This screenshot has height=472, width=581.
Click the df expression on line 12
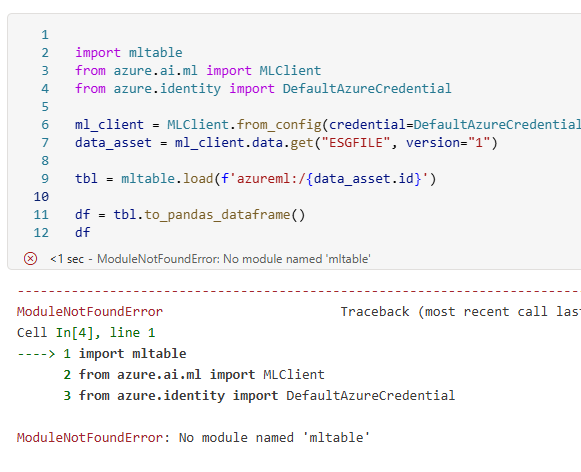click(x=82, y=233)
